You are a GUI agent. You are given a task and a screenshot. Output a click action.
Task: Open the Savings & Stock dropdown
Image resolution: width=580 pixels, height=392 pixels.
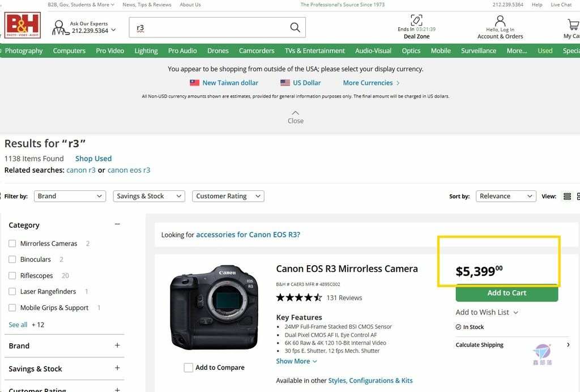tap(149, 196)
